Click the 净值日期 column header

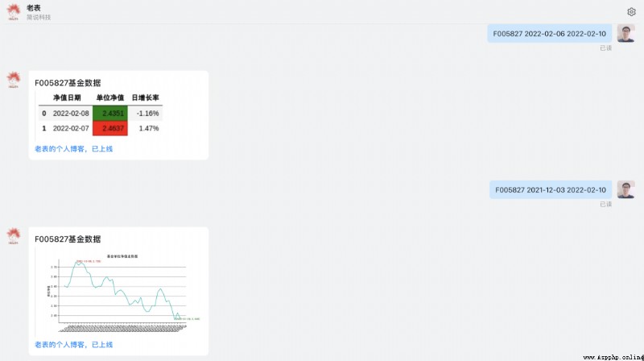coord(67,98)
